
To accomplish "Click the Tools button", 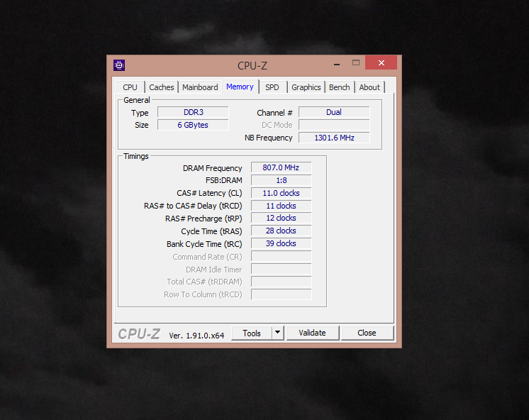I will pos(252,333).
